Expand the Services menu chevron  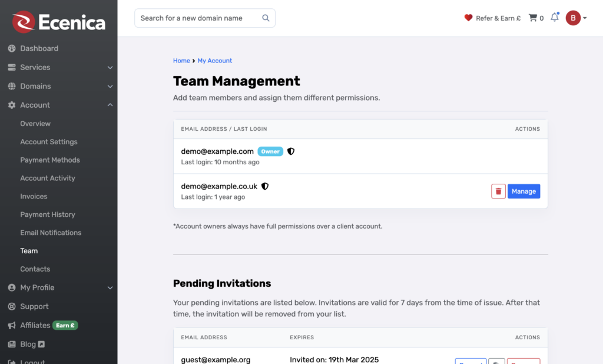click(110, 67)
